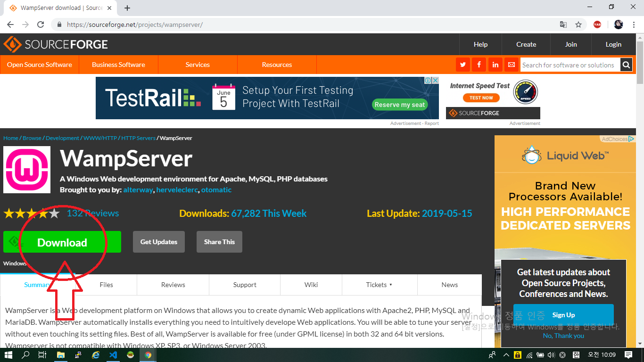Click the email newsletter envelope icon

(x=511, y=65)
